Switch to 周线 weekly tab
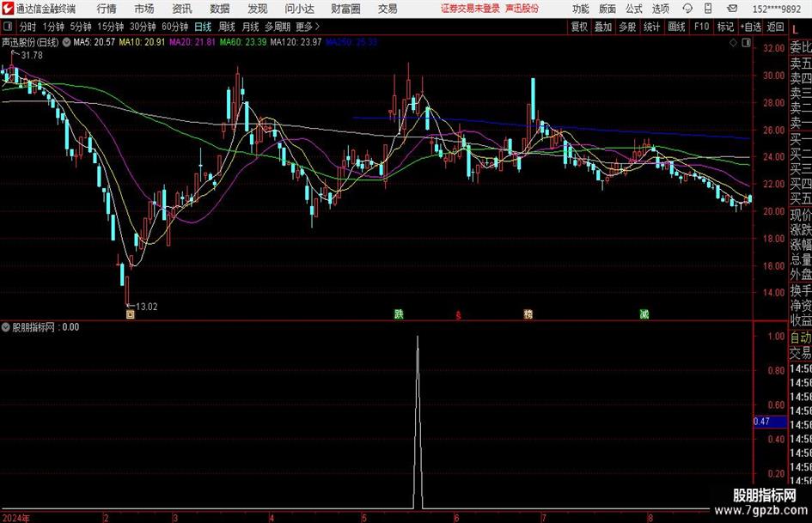 pyautogui.click(x=227, y=27)
